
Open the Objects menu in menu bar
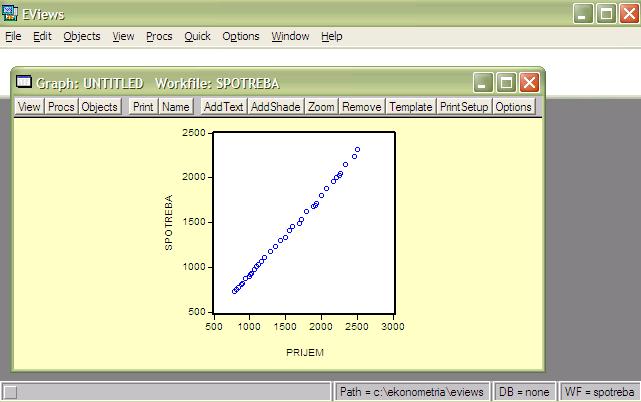point(81,36)
